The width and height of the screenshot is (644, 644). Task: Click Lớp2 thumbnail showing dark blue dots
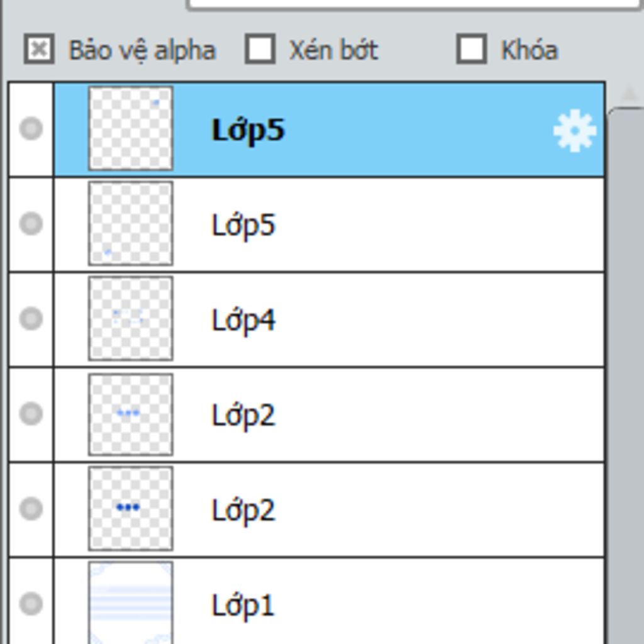131,508
